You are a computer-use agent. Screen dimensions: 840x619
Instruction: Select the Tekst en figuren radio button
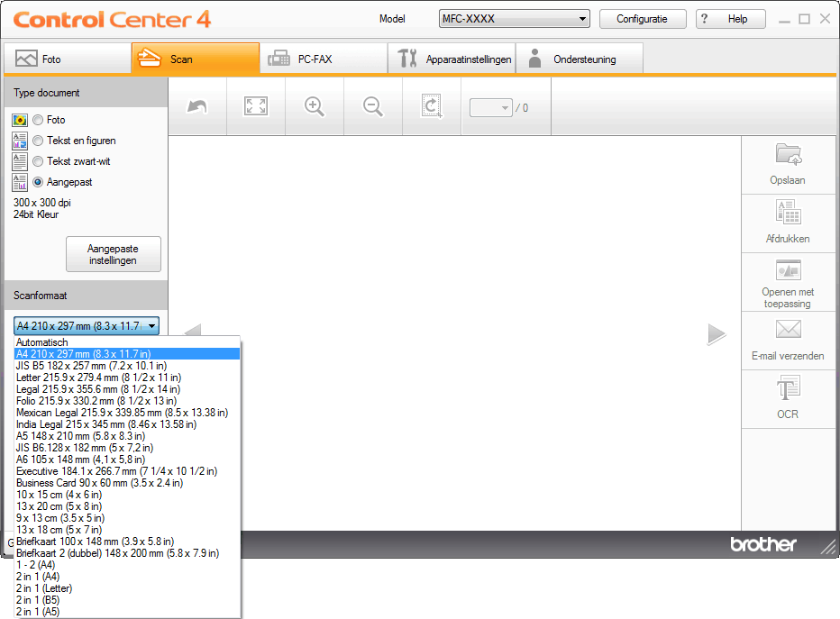pyautogui.click(x=38, y=141)
